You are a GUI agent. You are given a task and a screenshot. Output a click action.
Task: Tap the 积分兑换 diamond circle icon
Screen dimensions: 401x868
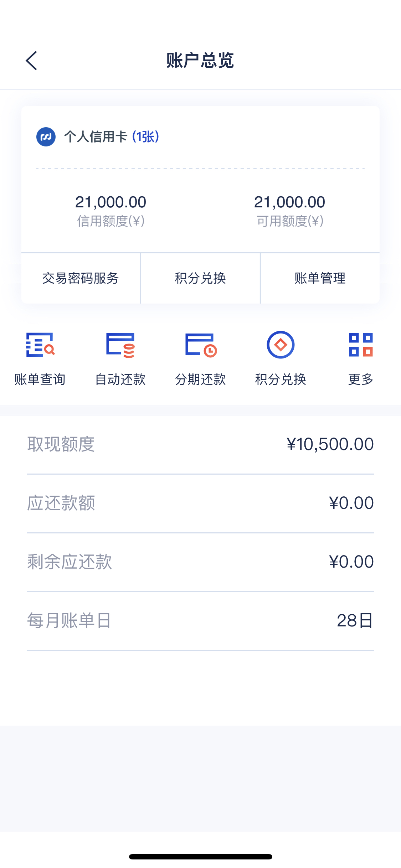point(281,345)
